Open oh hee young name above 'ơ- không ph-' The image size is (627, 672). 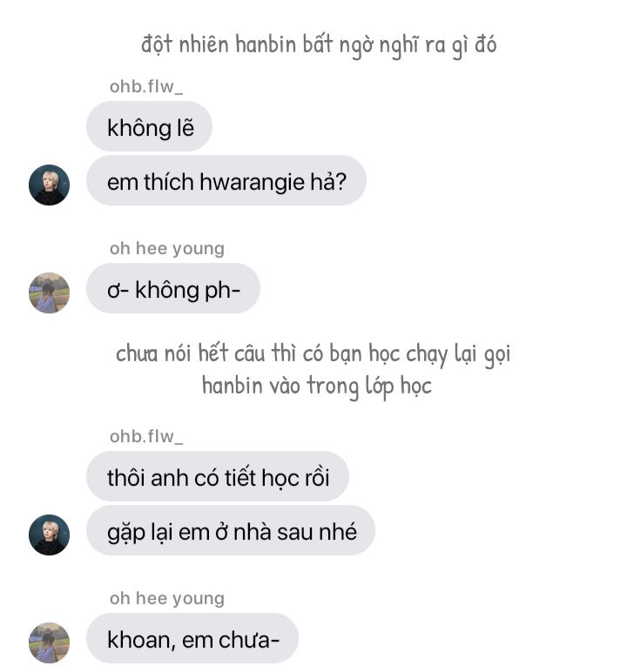click(167, 249)
